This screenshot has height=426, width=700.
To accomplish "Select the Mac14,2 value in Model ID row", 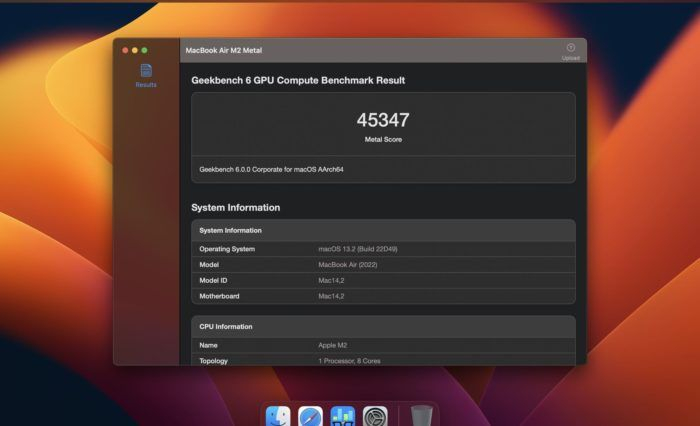I will (x=331, y=280).
